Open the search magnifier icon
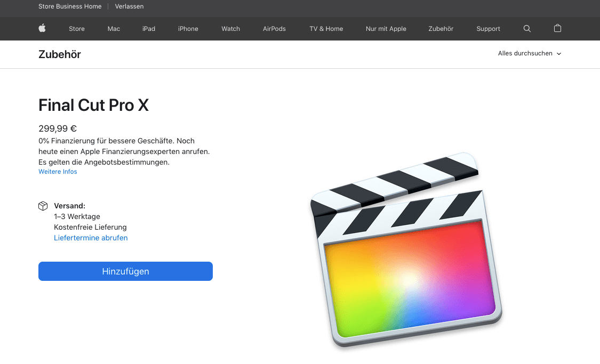This screenshot has height=364, width=600. click(x=527, y=28)
